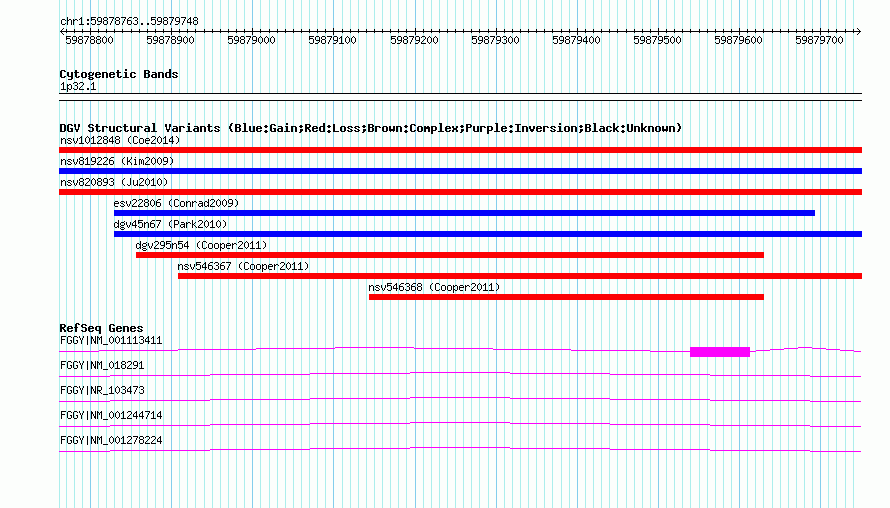The height and width of the screenshot is (508, 890).
Task: Click ruler position 59878900
Action: [170, 40]
